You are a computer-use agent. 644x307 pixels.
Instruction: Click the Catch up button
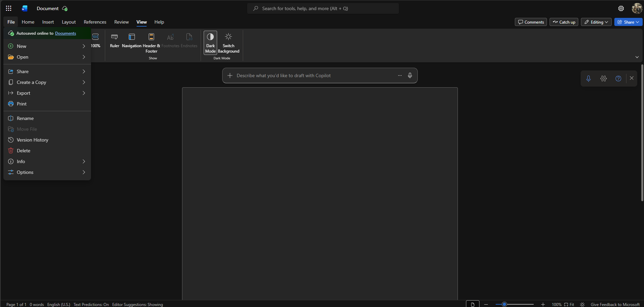[x=563, y=22]
